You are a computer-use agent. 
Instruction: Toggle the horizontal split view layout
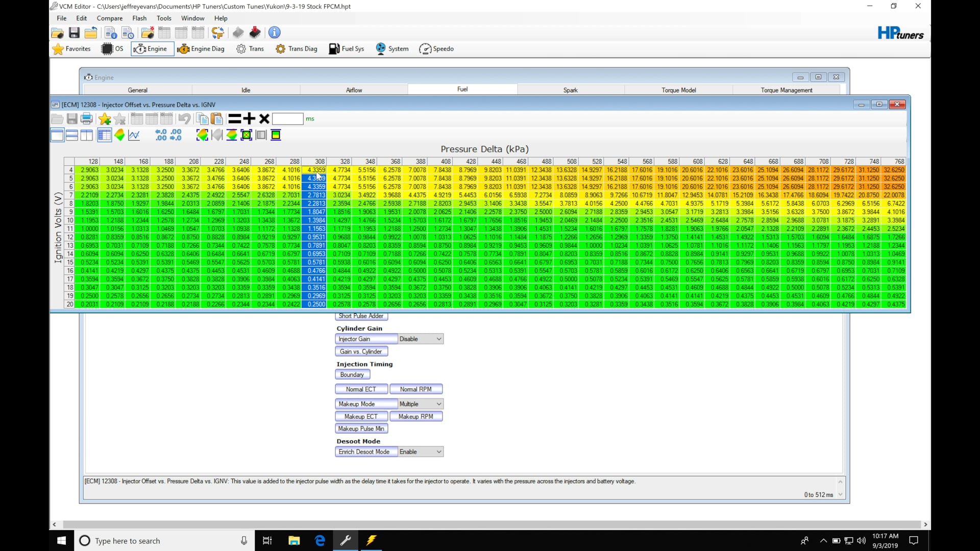coord(72,135)
